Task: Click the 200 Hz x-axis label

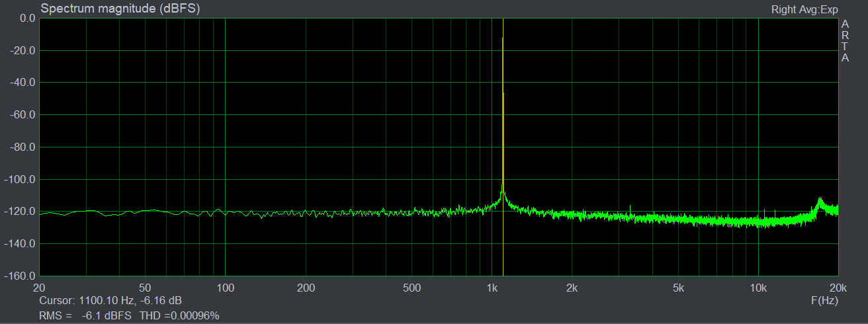Action: pyautogui.click(x=306, y=288)
